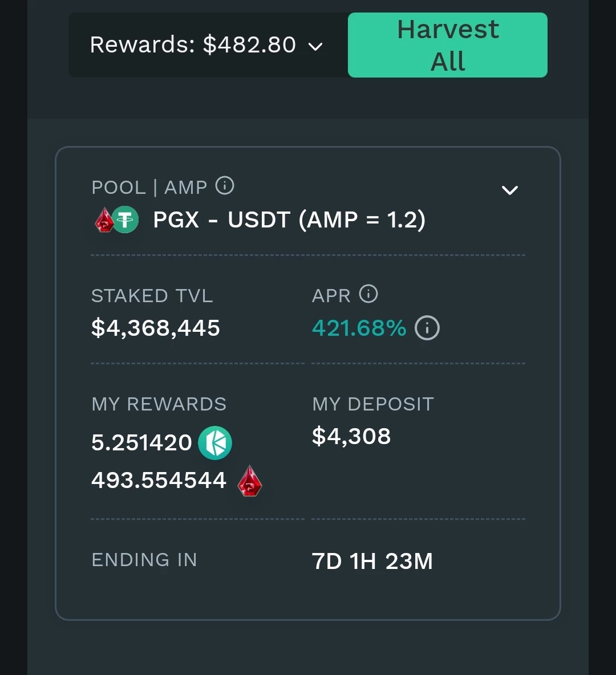Click the MY REWARDS heading
The width and height of the screenshot is (616, 675).
(x=159, y=404)
